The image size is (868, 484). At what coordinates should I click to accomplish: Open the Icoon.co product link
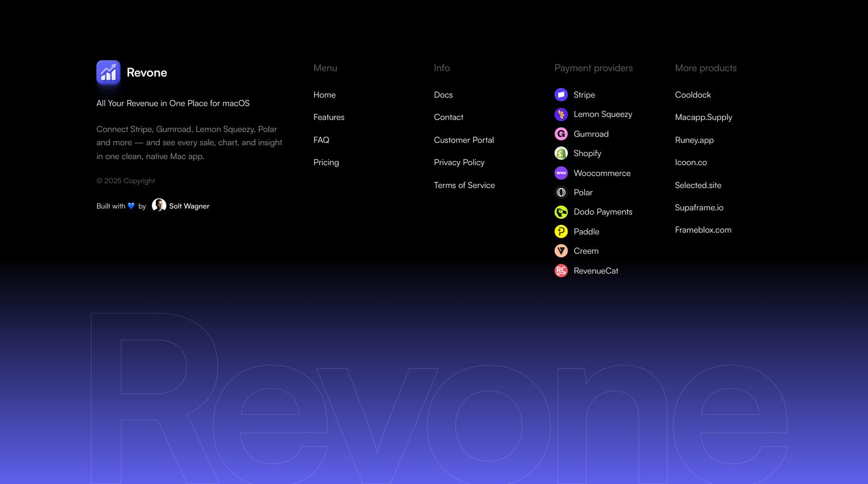pos(691,162)
